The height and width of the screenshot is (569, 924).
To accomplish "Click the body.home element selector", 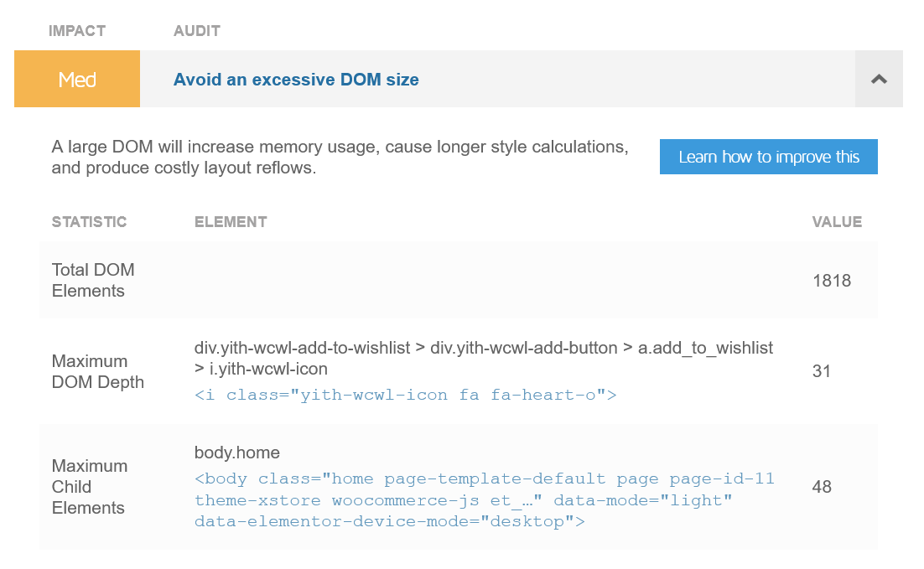I will point(237,453).
